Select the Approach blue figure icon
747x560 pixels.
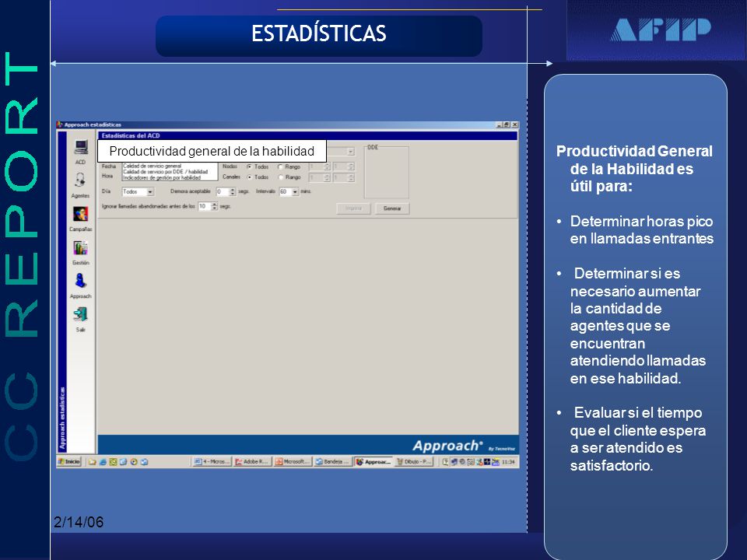tap(80, 281)
